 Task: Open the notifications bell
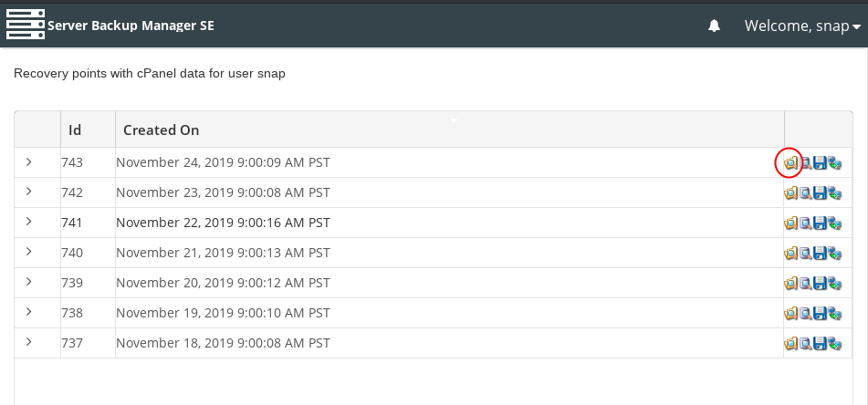pyautogui.click(x=715, y=26)
